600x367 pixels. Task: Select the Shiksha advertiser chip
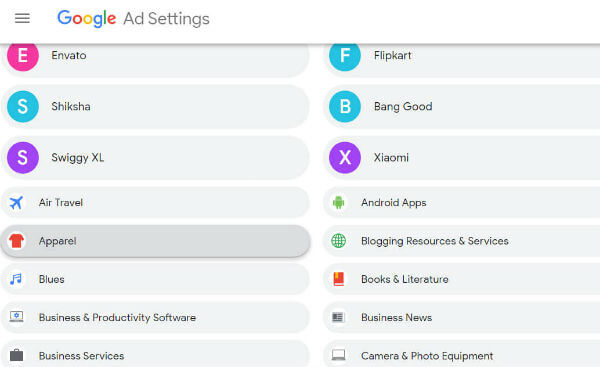tap(155, 106)
